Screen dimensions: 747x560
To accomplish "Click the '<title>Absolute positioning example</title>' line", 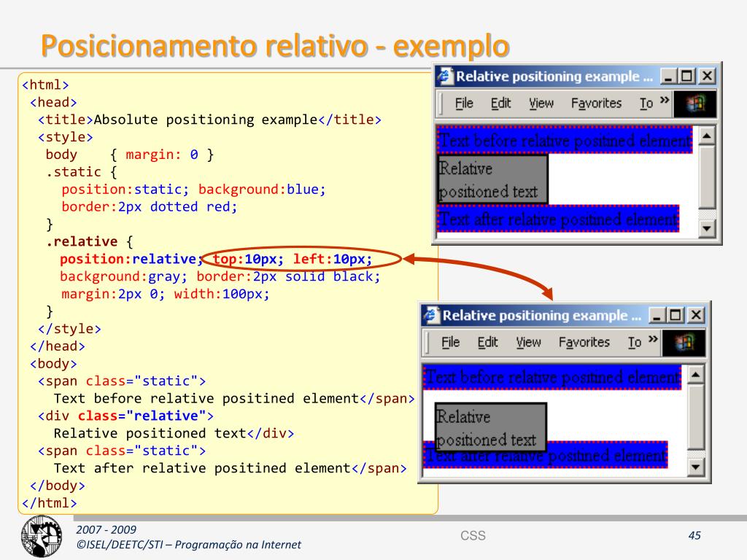I will (x=209, y=120).
